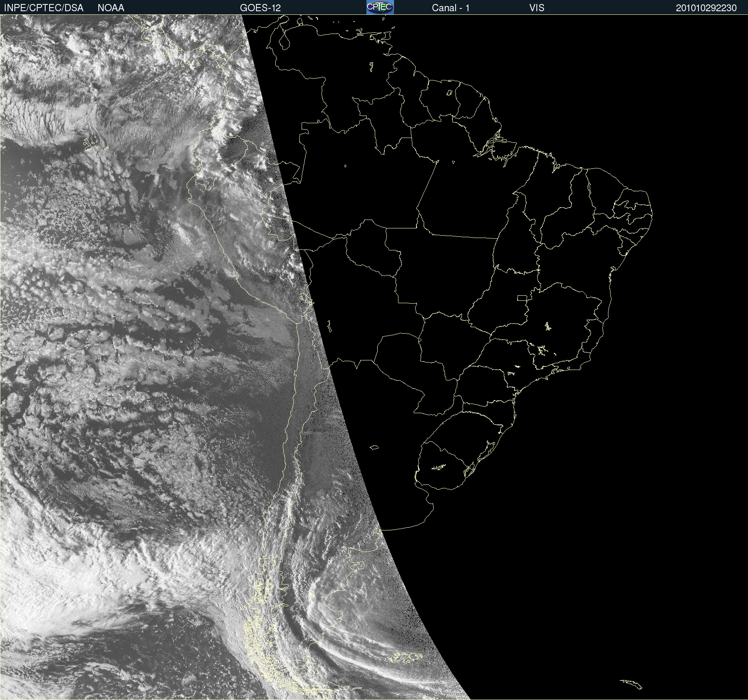Click the VIS channel label
Screen dimensions: 748x700
click(537, 8)
